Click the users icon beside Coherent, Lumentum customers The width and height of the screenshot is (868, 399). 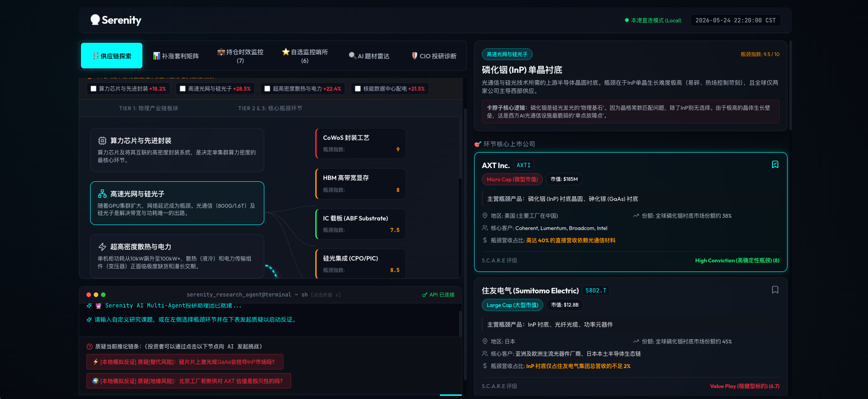point(485,228)
